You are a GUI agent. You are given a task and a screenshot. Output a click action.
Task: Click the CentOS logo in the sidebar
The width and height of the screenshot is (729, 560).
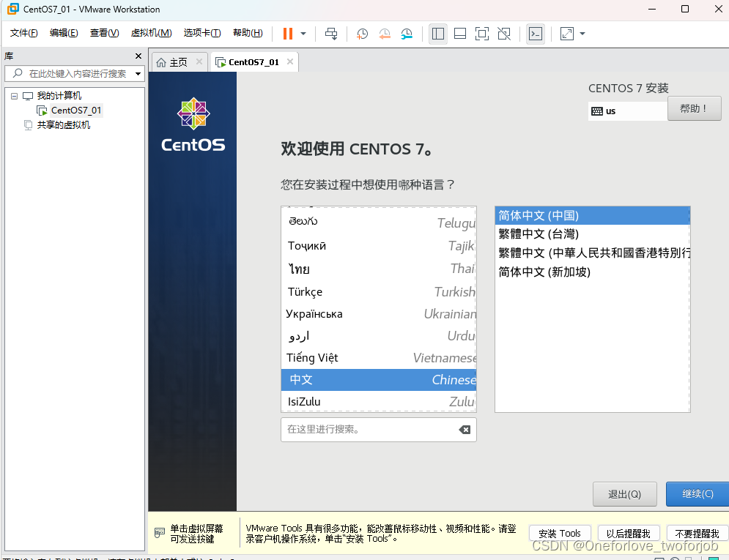(x=193, y=124)
